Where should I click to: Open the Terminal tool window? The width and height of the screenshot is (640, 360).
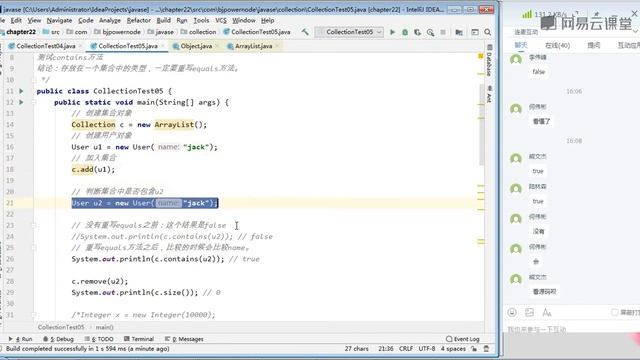point(139,339)
